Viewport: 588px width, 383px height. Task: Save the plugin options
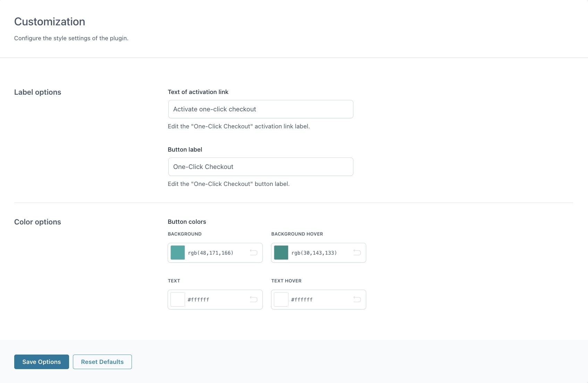[x=42, y=362]
